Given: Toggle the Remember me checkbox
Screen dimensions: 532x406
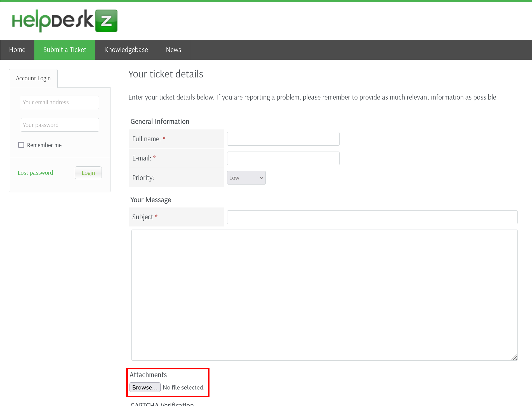Looking at the screenshot, I should pyautogui.click(x=21, y=145).
